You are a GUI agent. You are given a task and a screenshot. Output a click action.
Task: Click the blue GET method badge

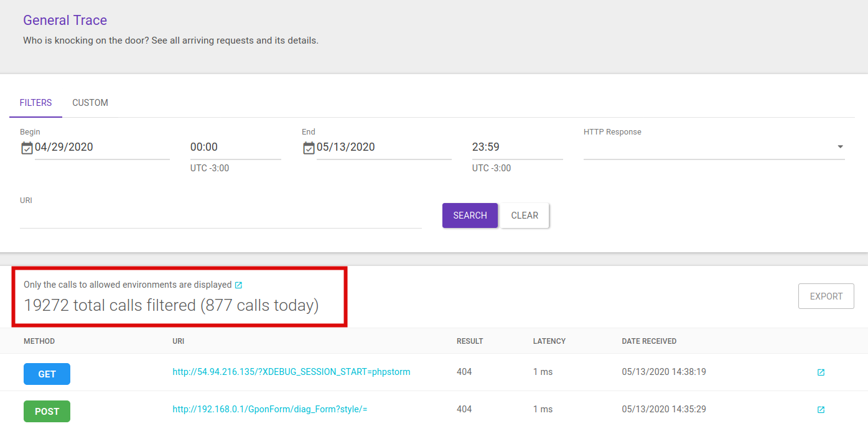pyautogui.click(x=47, y=374)
